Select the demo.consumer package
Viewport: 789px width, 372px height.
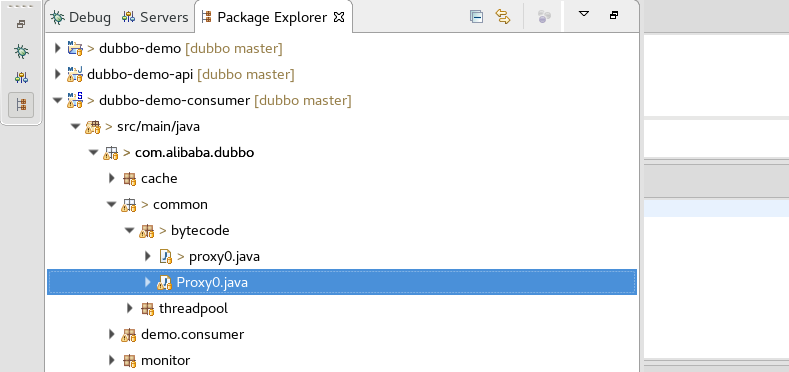(x=192, y=334)
